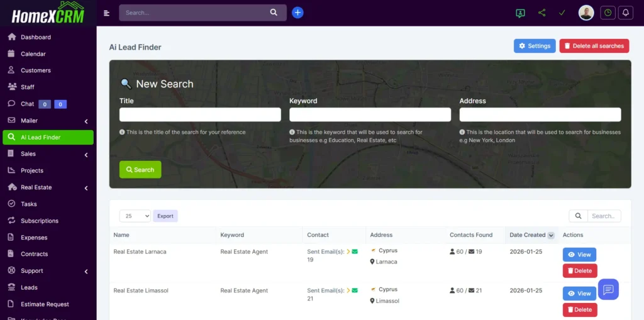Click the share icon in top bar
Image resolution: width=644 pixels, height=320 pixels.
(541, 13)
